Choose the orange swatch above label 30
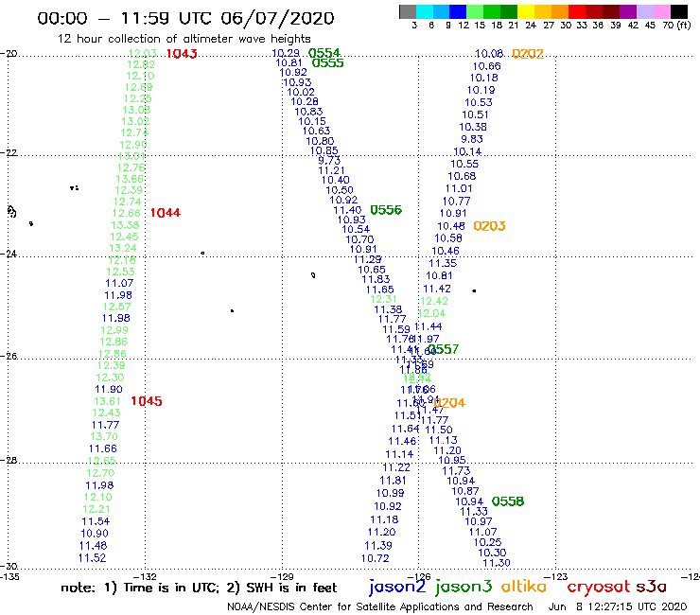Screen dimensions: 700x615 pos(560,11)
